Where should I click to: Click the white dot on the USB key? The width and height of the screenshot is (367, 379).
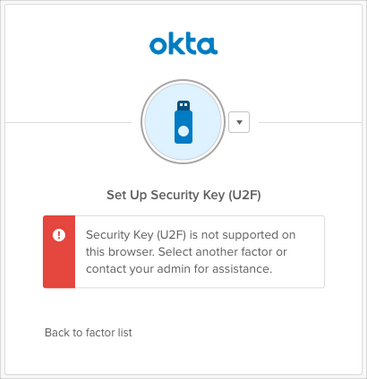(183, 131)
